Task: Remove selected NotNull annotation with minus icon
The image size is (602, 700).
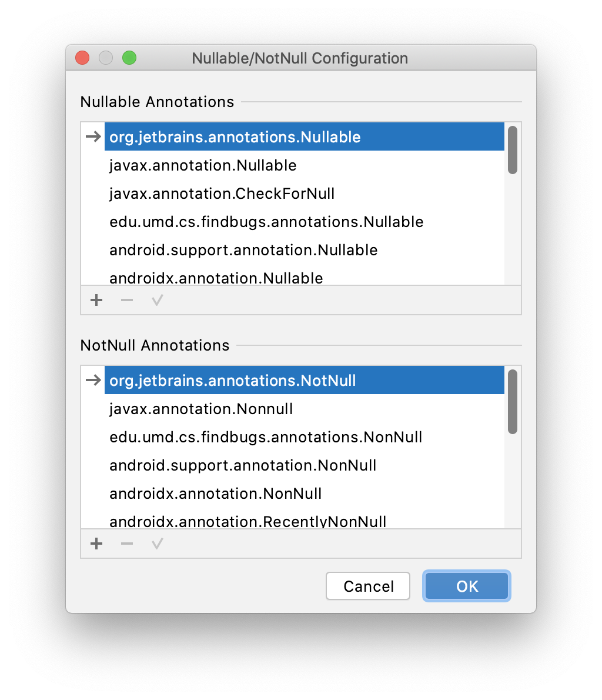Action: click(x=127, y=544)
